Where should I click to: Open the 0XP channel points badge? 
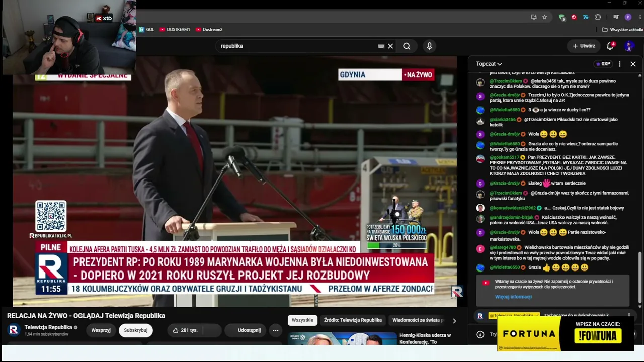(603, 64)
